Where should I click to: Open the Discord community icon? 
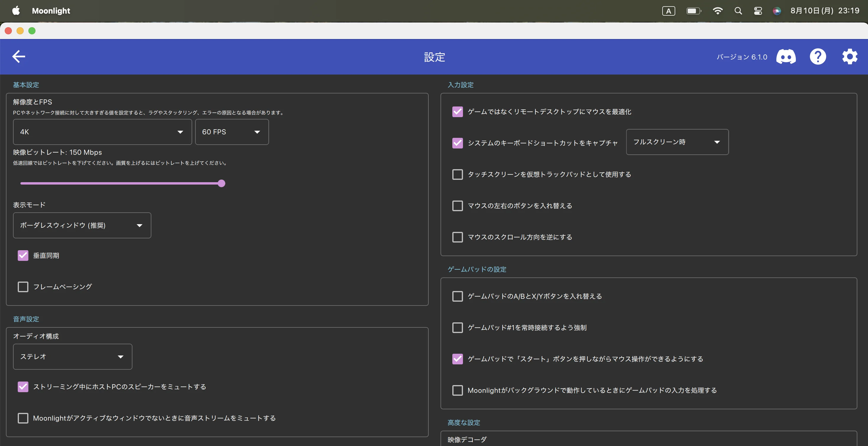pyautogui.click(x=786, y=56)
